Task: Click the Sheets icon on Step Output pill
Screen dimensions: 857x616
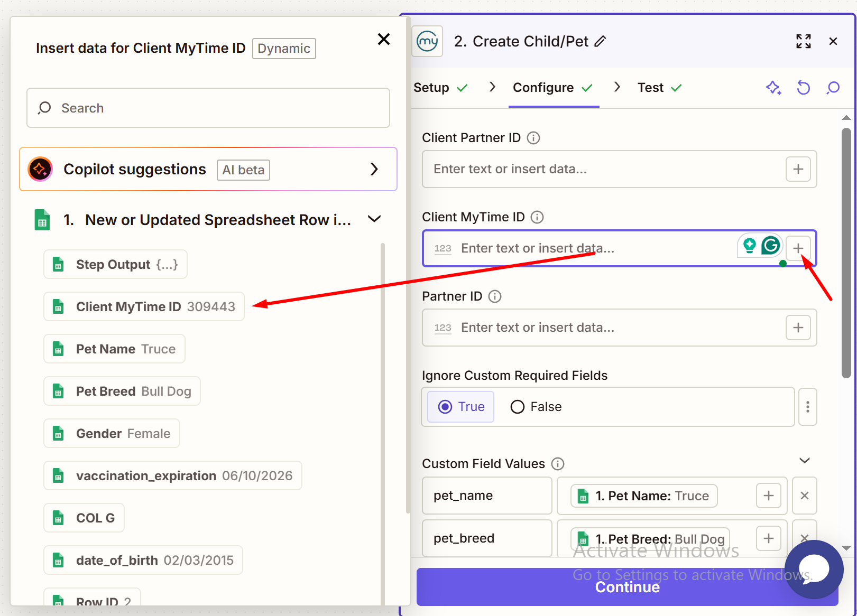Action: click(x=58, y=264)
